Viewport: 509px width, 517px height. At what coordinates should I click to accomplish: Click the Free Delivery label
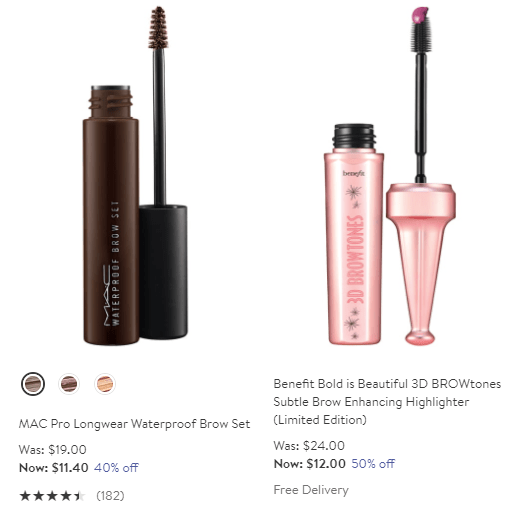click(311, 490)
